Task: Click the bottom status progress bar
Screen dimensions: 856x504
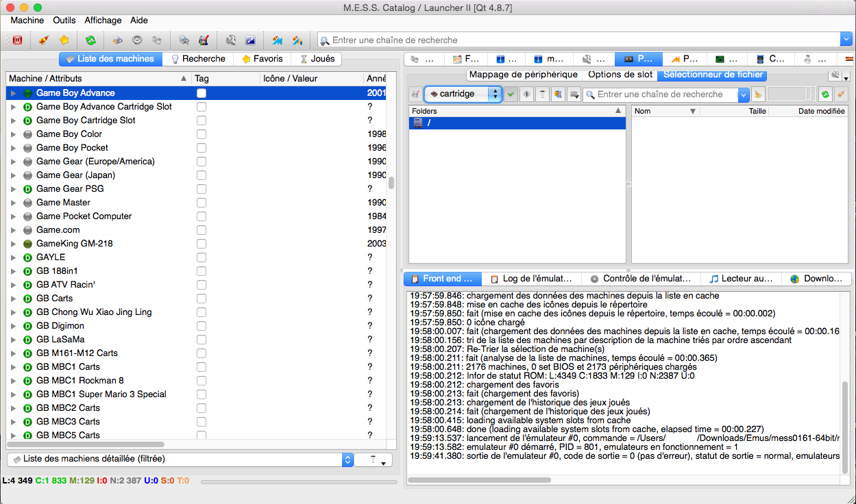Action: coord(299,481)
